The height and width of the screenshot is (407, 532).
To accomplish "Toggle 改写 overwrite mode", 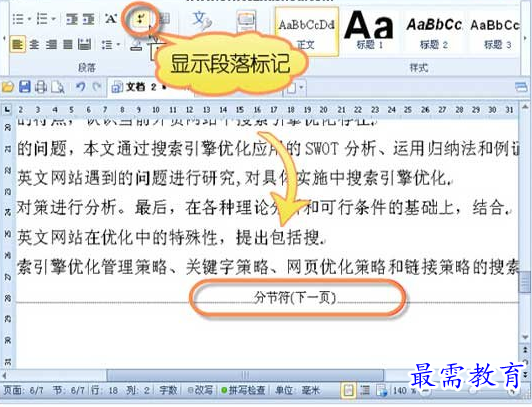I will (201, 391).
